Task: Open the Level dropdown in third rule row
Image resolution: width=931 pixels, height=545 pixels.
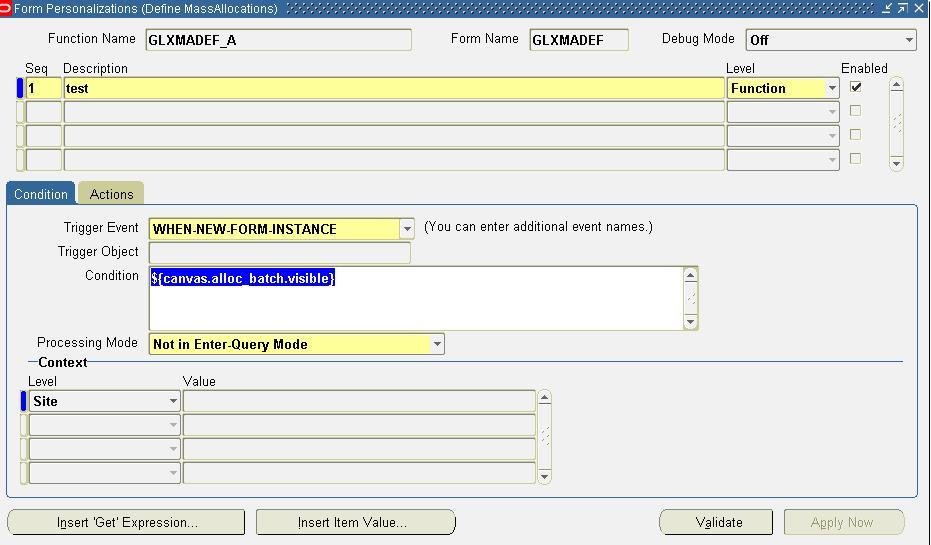Action: (832, 136)
